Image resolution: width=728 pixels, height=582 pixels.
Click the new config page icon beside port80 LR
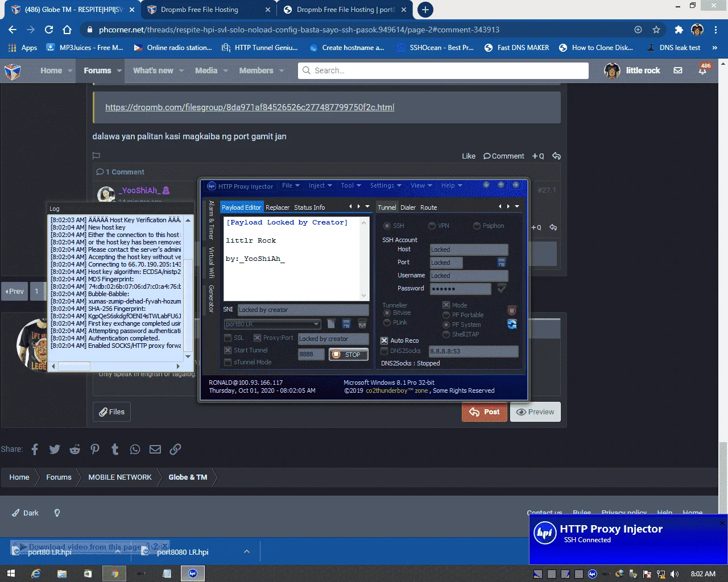(x=331, y=324)
